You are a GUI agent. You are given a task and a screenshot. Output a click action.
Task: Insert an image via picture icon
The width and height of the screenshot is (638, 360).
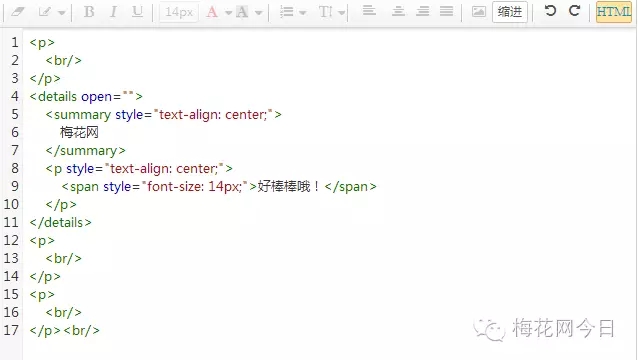478,12
